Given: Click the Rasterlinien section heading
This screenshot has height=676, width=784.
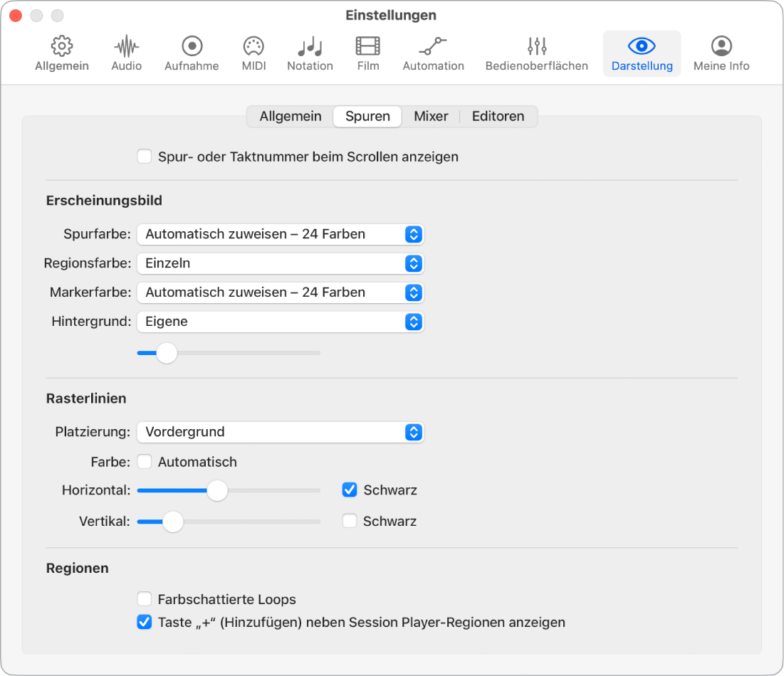Looking at the screenshot, I should pyautogui.click(x=86, y=398).
